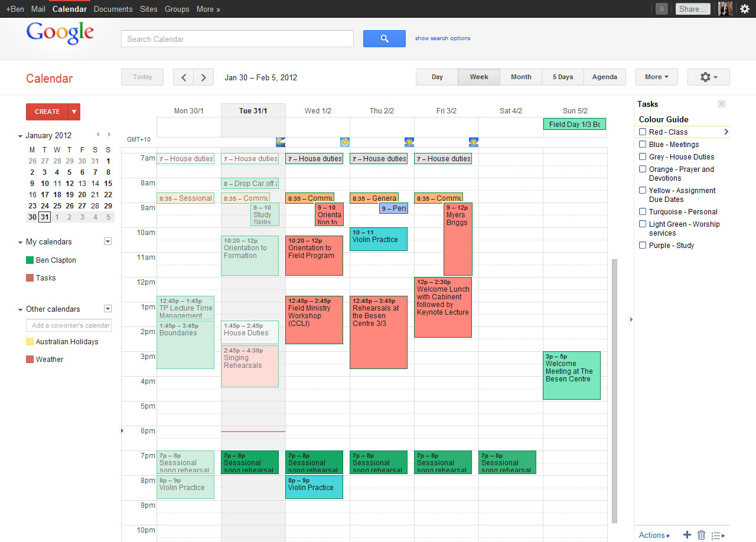Toggle the Ben Clapton calendar color swatch
Image resolution: width=756 pixels, height=542 pixels.
(30, 260)
